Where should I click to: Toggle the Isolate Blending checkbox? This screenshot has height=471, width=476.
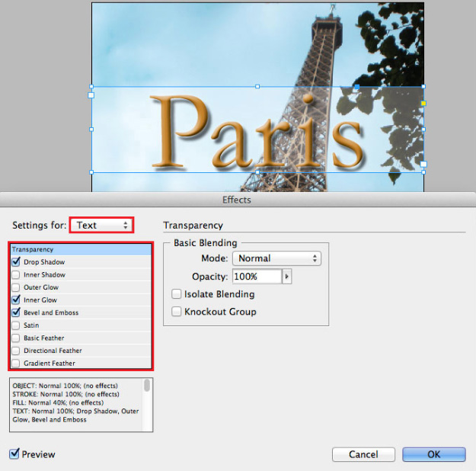pyautogui.click(x=176, y=294)
